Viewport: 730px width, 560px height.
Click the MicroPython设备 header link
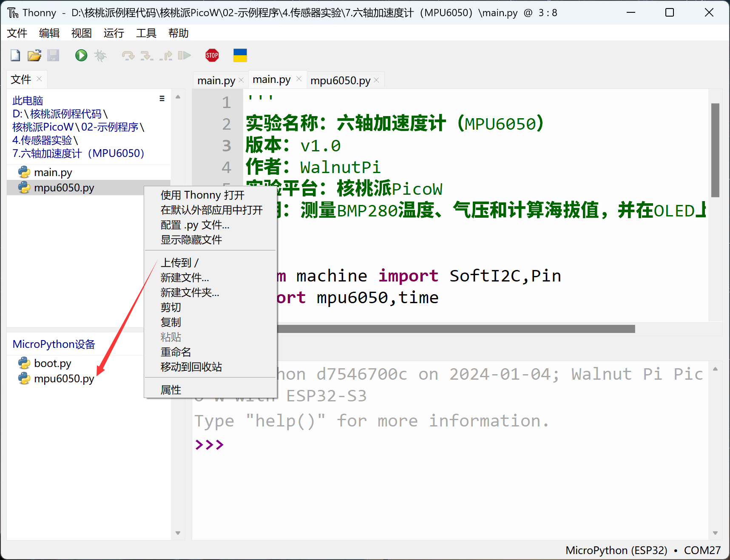pos(54,344)
